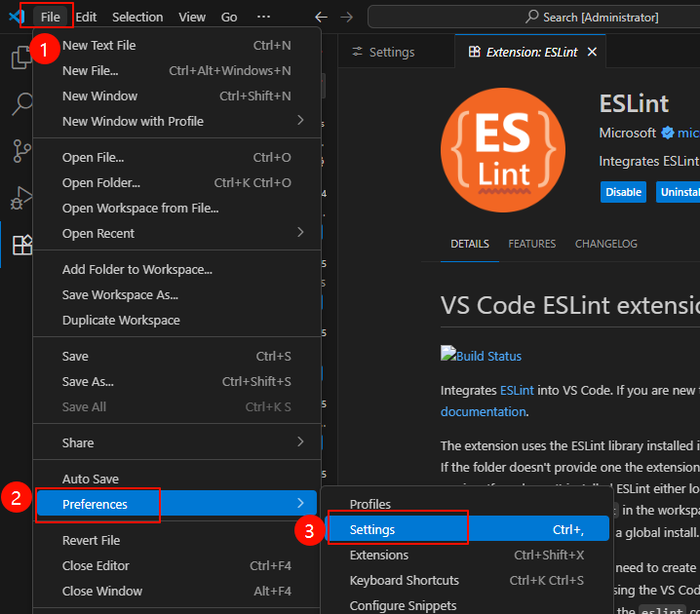Open the Go menu
The image size is (700, 614).
point(229,17)
